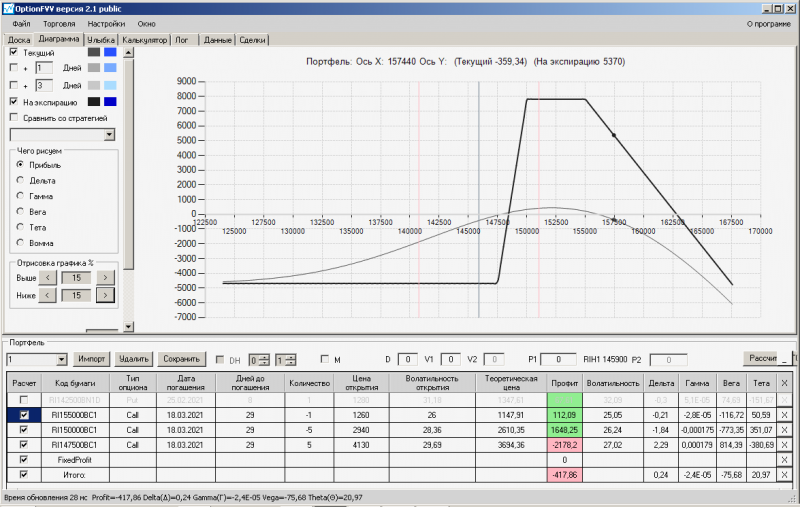Click the Удалить button
The image size is (800, 507).
tap(133, 359)
